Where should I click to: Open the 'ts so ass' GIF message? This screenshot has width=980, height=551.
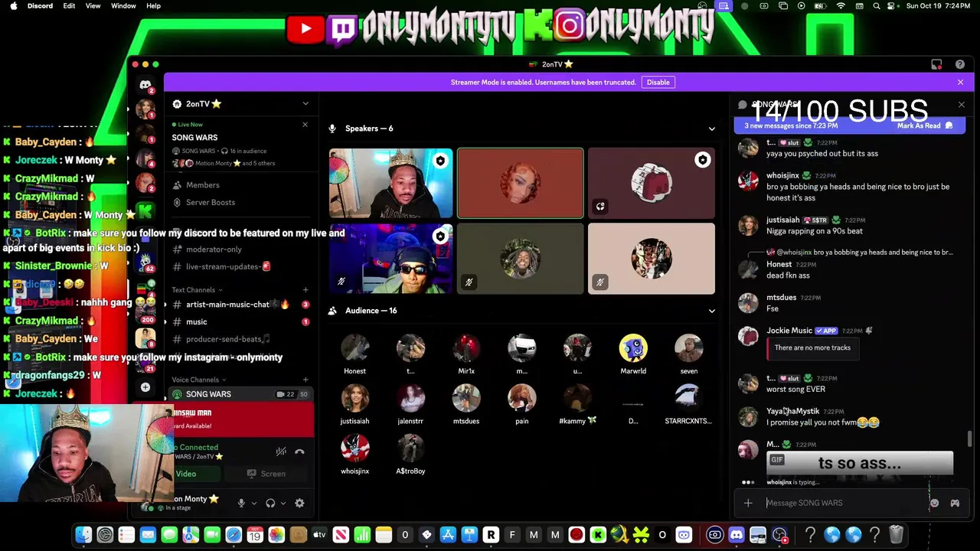click(x=860, y=464)
